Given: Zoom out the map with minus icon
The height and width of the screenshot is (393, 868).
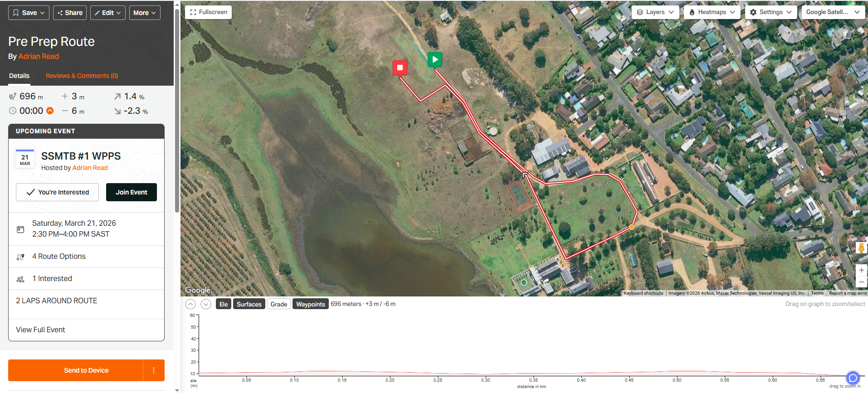Looking at the screenshot, I should point(861,281).
